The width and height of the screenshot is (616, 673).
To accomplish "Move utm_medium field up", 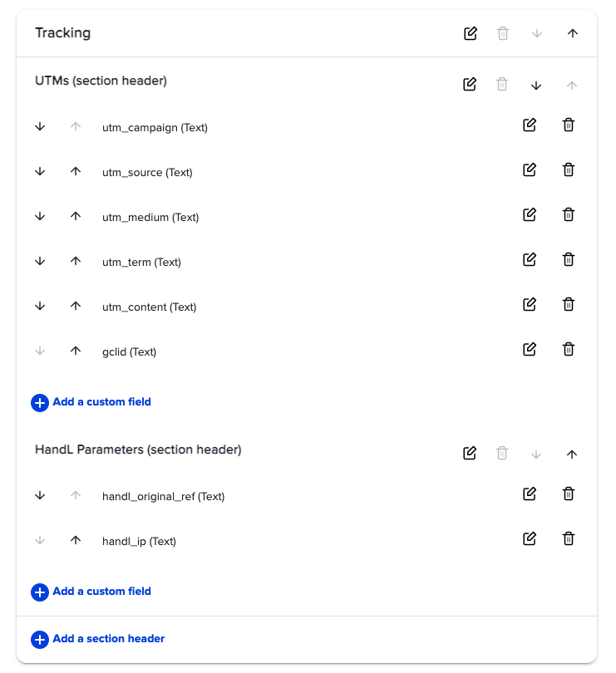I will [x=76, y=216].
